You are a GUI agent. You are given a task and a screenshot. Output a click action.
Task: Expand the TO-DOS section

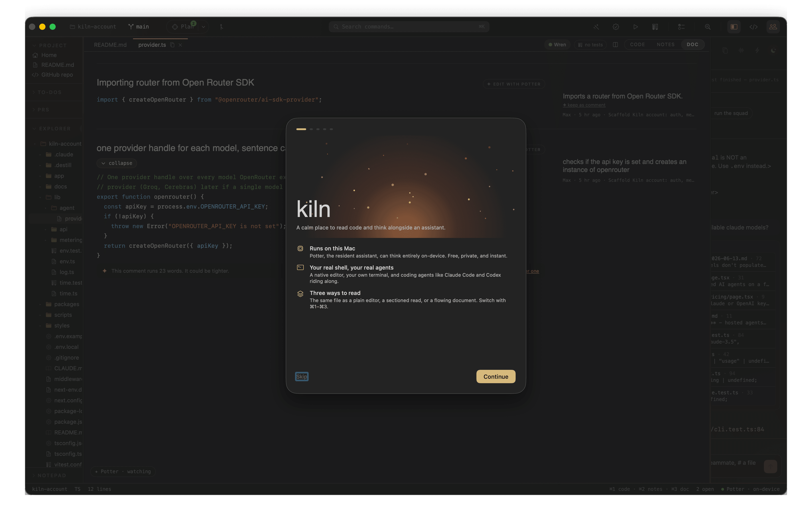click(x=47, y=92)
